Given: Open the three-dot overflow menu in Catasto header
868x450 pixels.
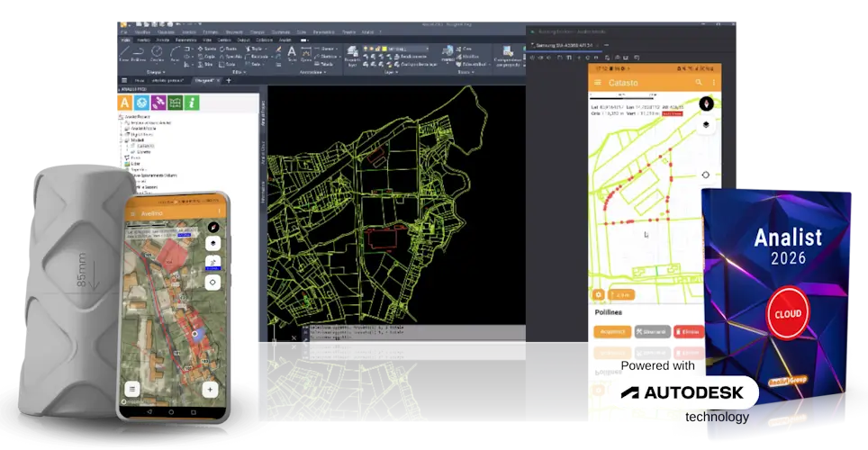Looking at the screenshot, I should pyautogui.click(x=713, y=83).
